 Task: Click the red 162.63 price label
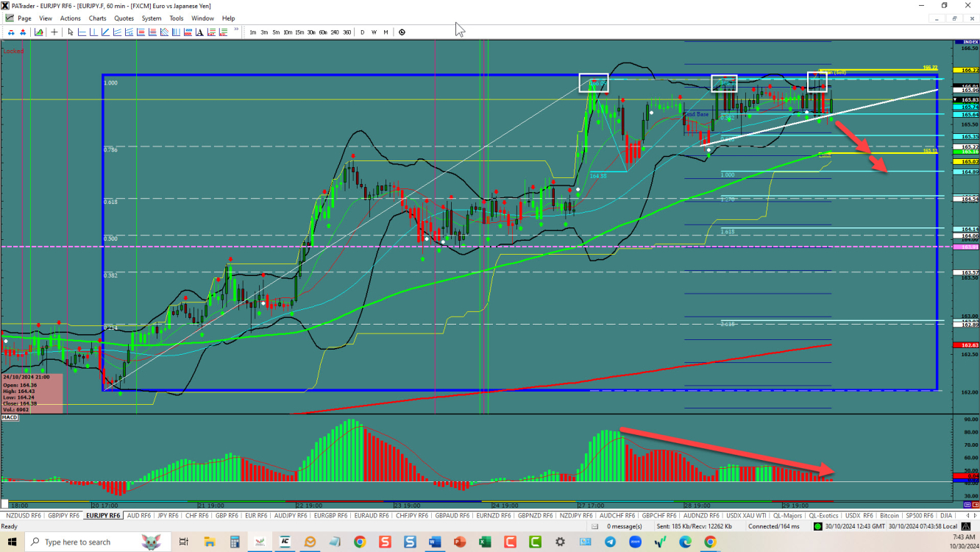(966, 345)
